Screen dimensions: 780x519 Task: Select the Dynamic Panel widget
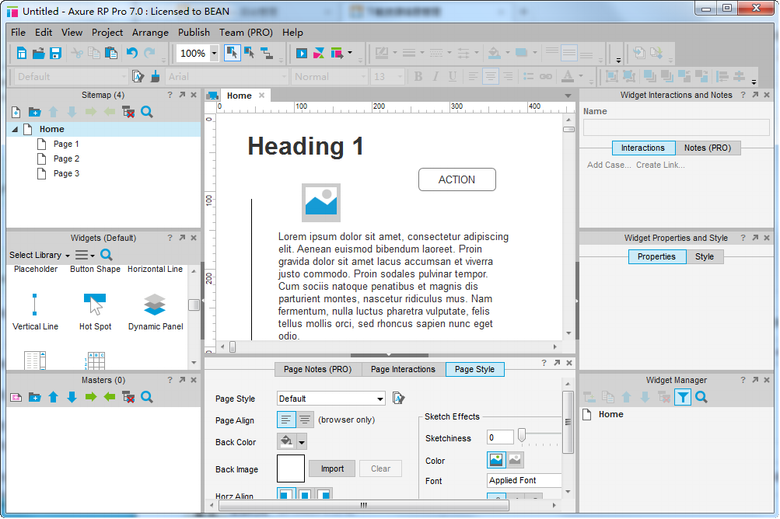(155, 311)
